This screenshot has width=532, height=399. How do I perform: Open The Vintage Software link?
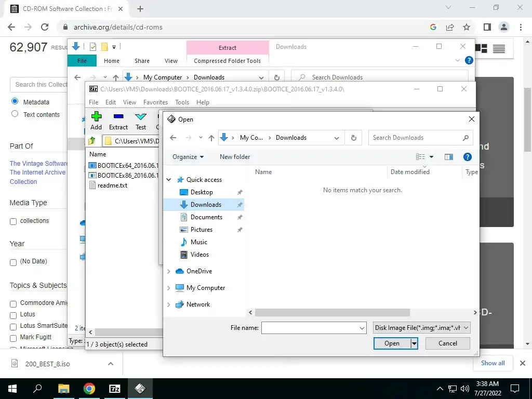(38, 164)
